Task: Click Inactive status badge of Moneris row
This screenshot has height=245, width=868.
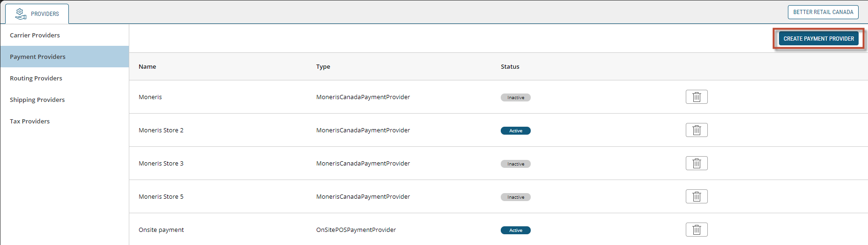Action: coord(515,98)
